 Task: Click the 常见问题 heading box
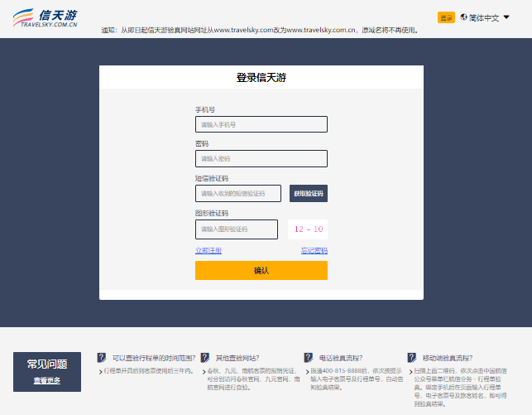(x=47, y=372)
